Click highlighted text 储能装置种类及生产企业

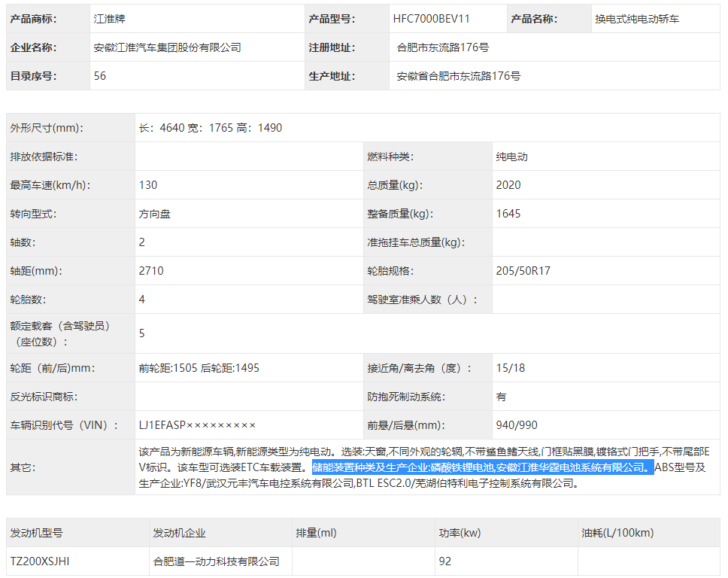370,467
